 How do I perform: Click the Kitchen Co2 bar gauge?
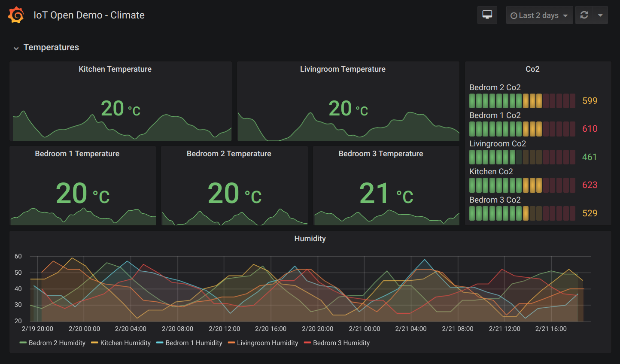[522, 185]
